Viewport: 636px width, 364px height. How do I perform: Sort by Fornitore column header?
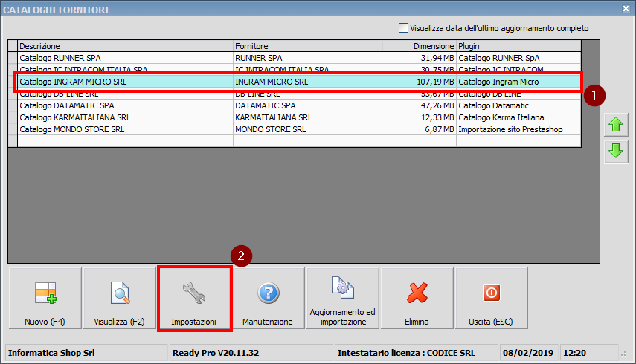pyautogui.click(x=307, y=46)
